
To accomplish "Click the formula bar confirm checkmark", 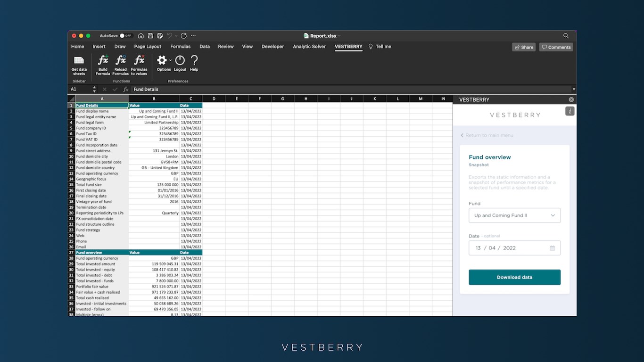I will (115, 89).
